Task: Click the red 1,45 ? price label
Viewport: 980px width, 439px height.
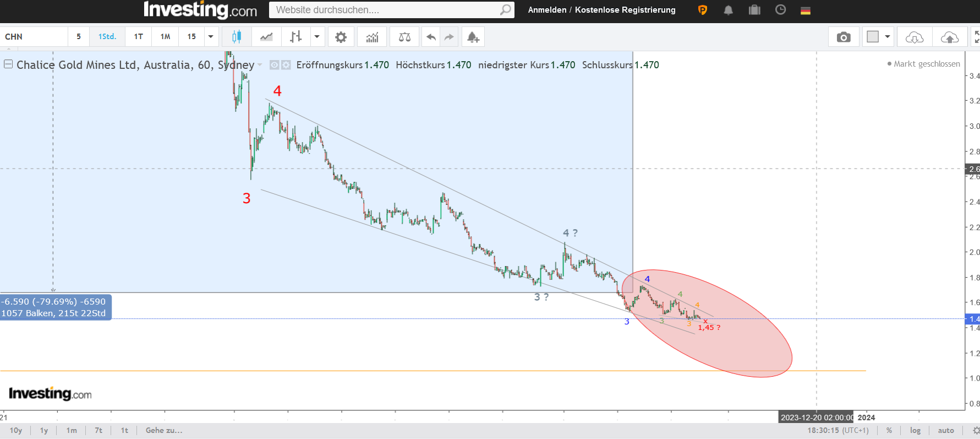Action: click(709, 328)
